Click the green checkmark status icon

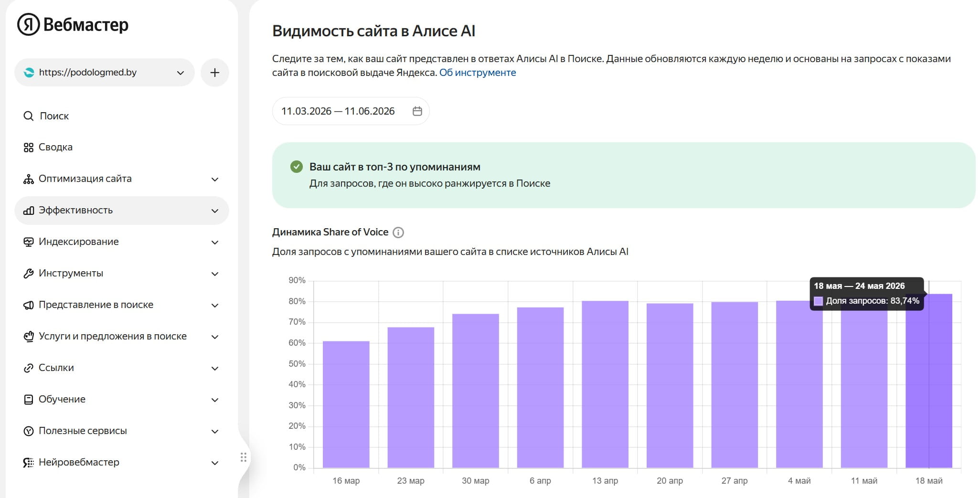pyautogui.click(x=297, y=167)
